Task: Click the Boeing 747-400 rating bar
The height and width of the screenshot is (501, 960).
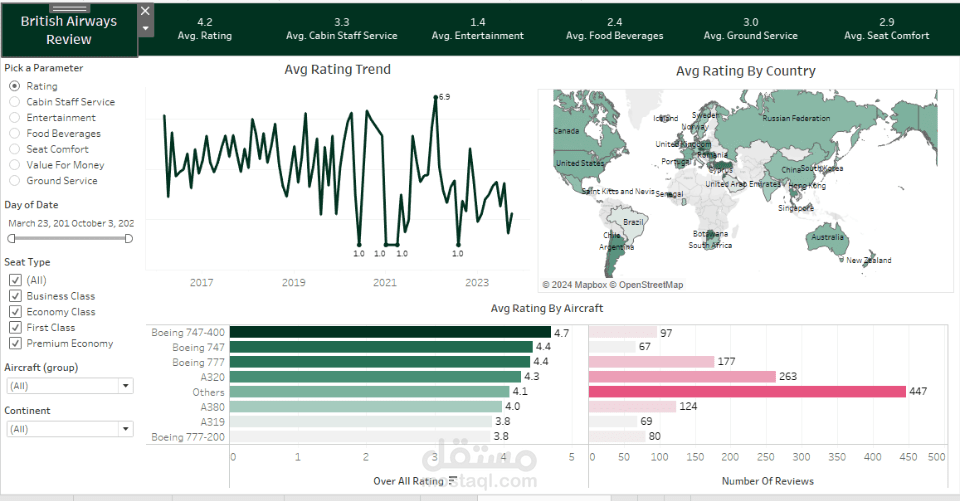Action: [x=391, y=333]
